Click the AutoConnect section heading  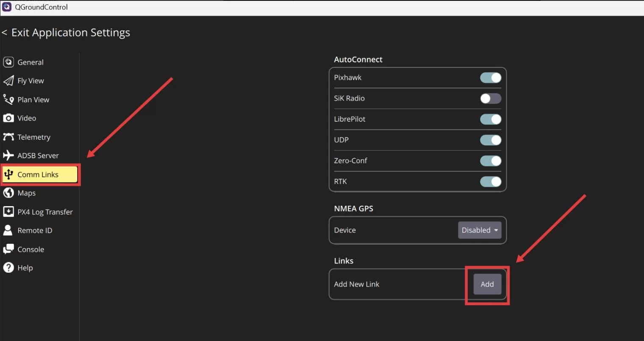358,60
